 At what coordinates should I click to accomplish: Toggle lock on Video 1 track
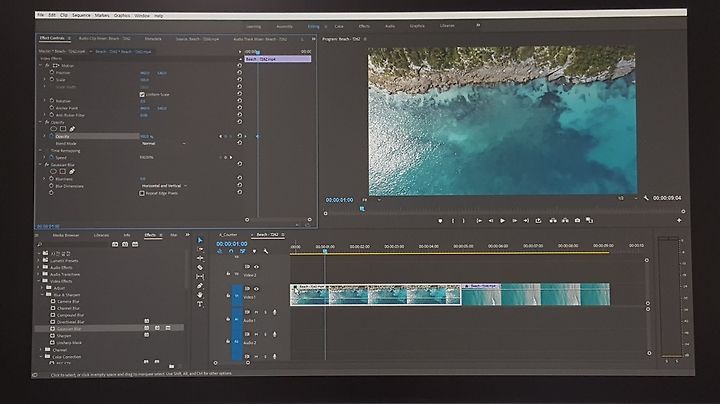click(x=228, y=296)
